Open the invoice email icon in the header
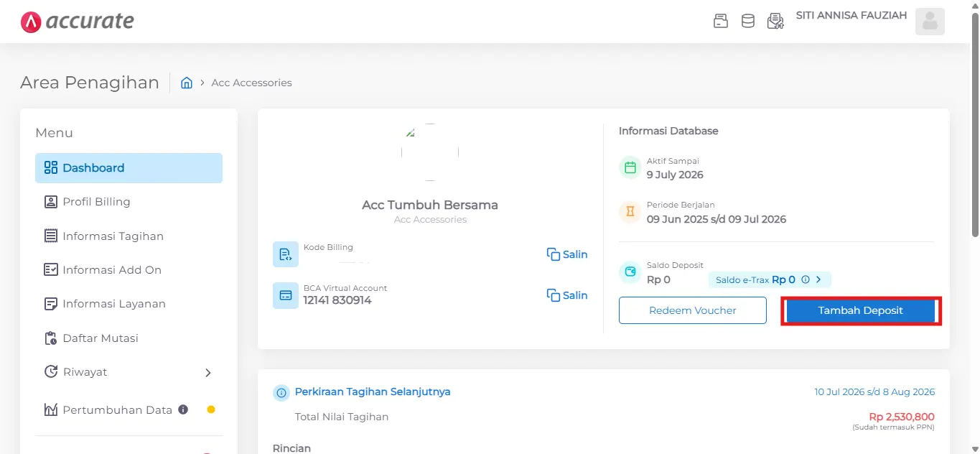This screenshot has height=454, width=980. [x=775, y=21]
